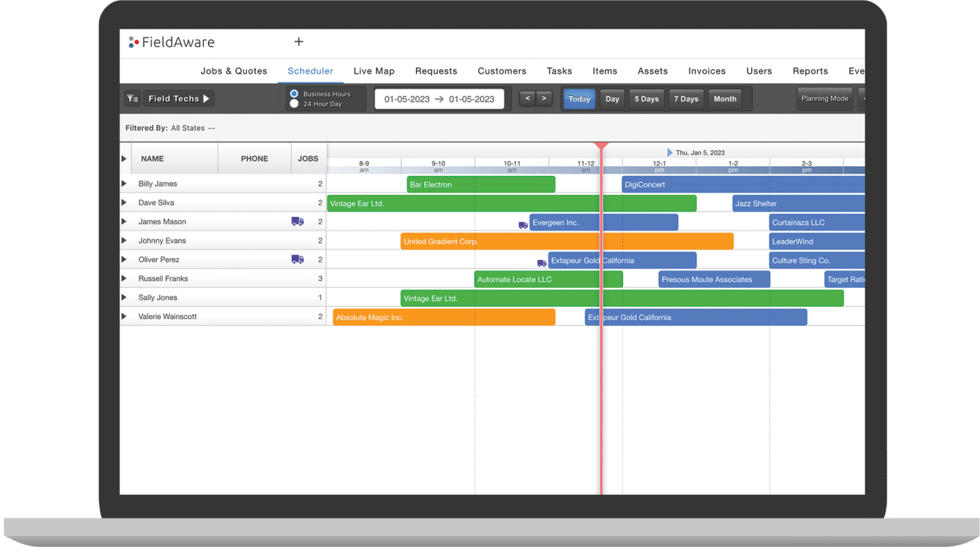This screenshot has width=980, height=547.
Task: Switch to 24 Hour Day view
Action: point(294,103)
